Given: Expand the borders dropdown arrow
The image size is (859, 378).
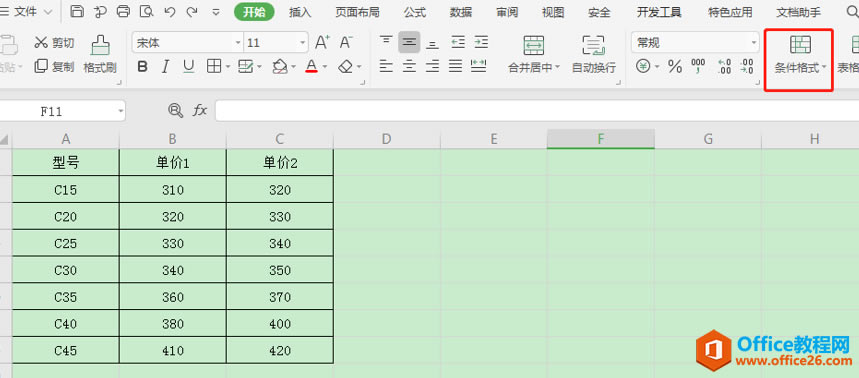Looking at the screenshot, I should (227, 67).
